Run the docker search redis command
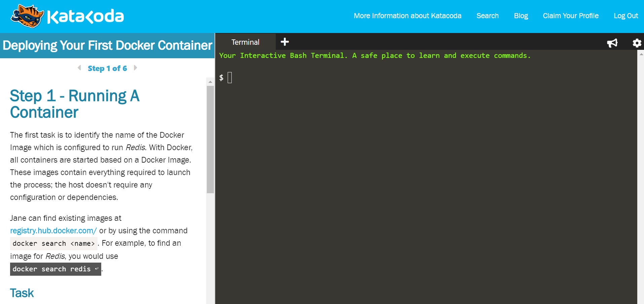 click(x=55, y=269)
